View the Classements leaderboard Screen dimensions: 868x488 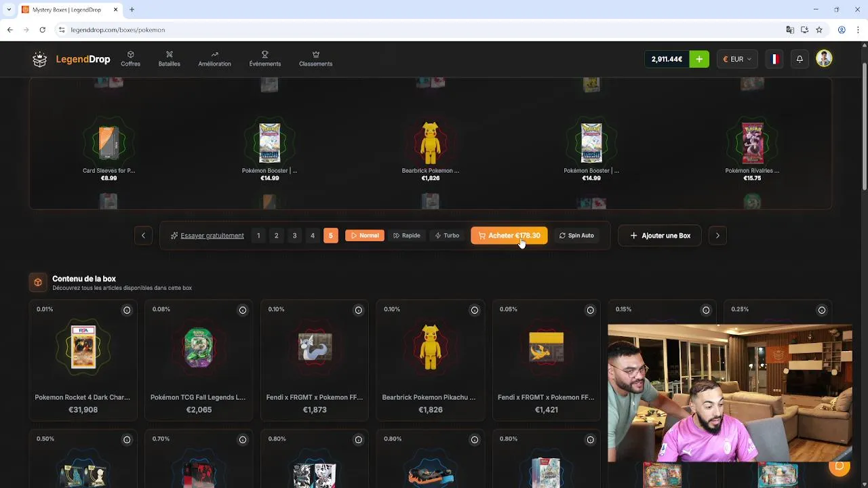pyautogui.click(x=315, y=59)
